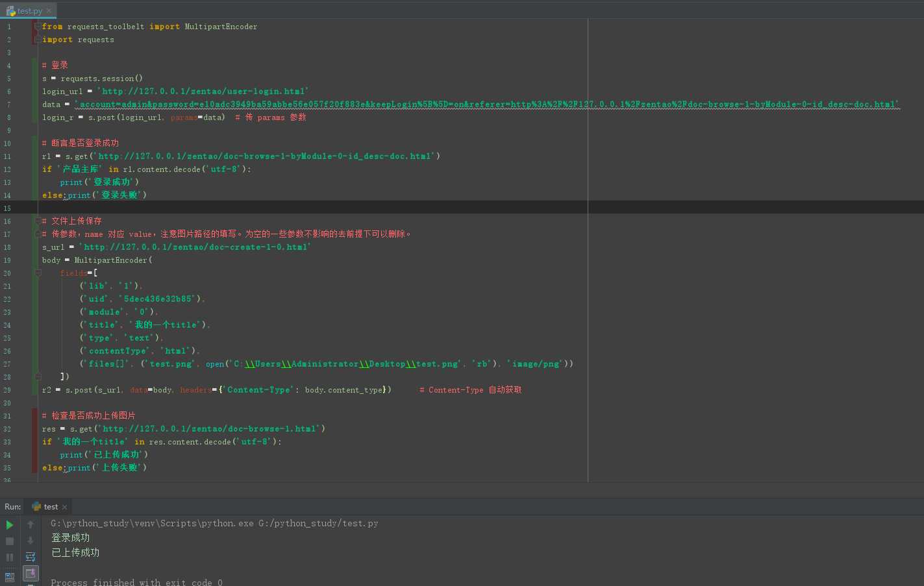Close the test.py editor tab
The height and width of the screenshot is (586, 924).
[x=49, y=11]
